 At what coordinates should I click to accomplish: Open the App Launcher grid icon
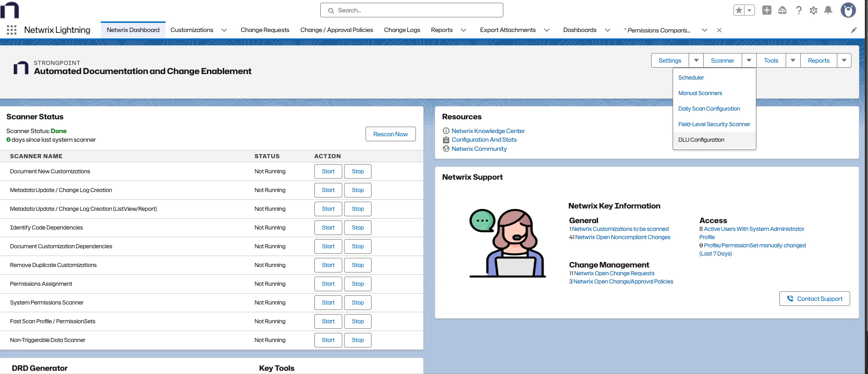pos(12,30)
